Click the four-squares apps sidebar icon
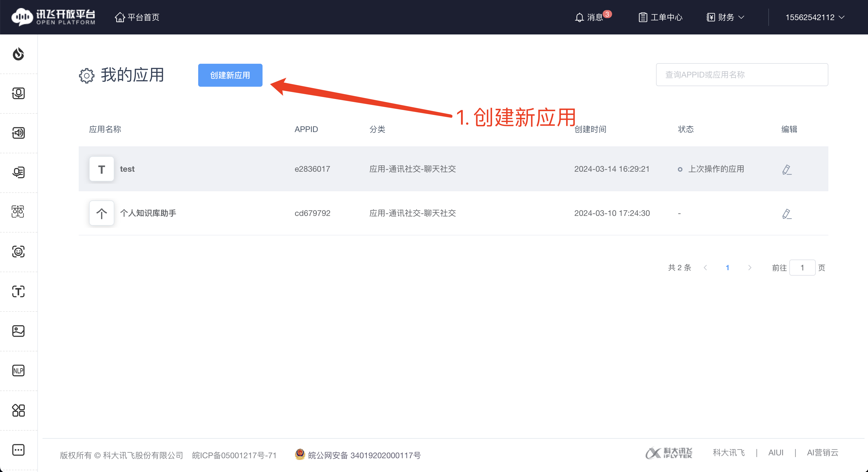Image resolution: width=868 pixels, height=472 pixels. tap(19, 410)
